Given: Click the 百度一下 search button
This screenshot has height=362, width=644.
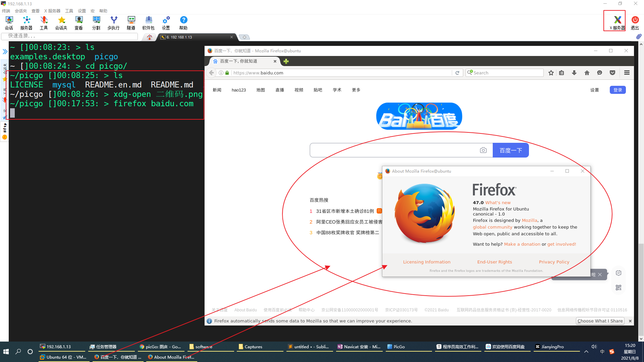Looking at the screenshot, I should click(x=511, y=150).
